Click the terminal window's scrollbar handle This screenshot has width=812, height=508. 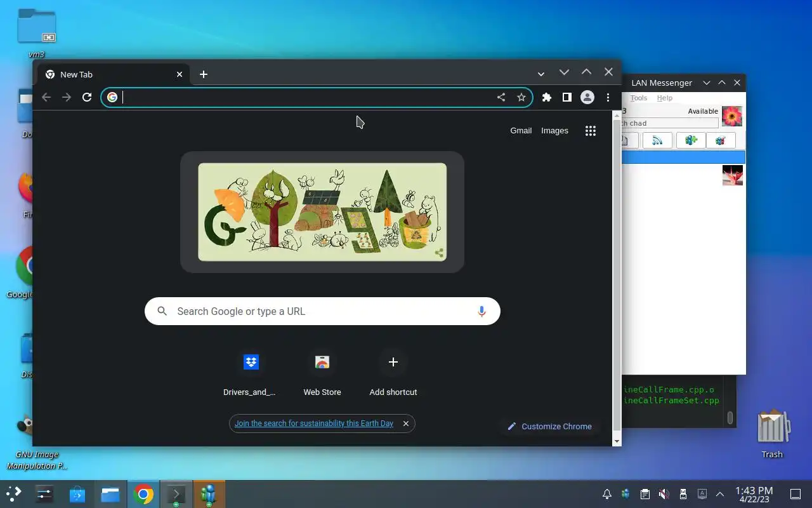(x=730, y=417)
